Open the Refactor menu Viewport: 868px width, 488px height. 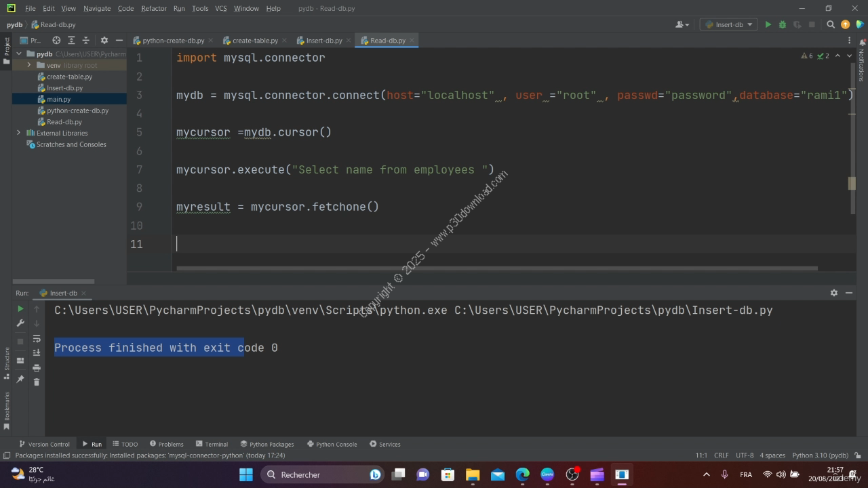(154, 8)
